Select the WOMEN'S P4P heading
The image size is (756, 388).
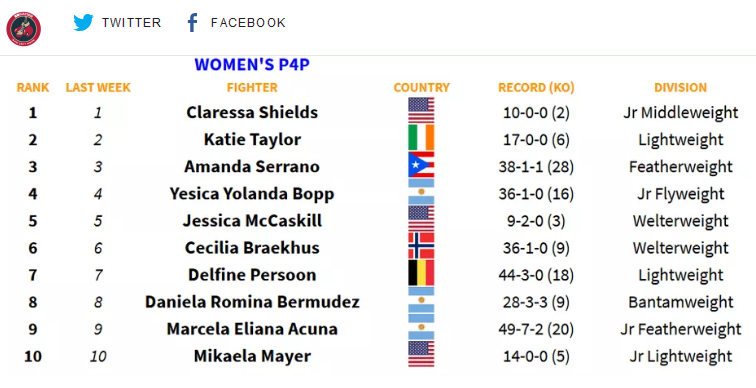tap(252, 65)
